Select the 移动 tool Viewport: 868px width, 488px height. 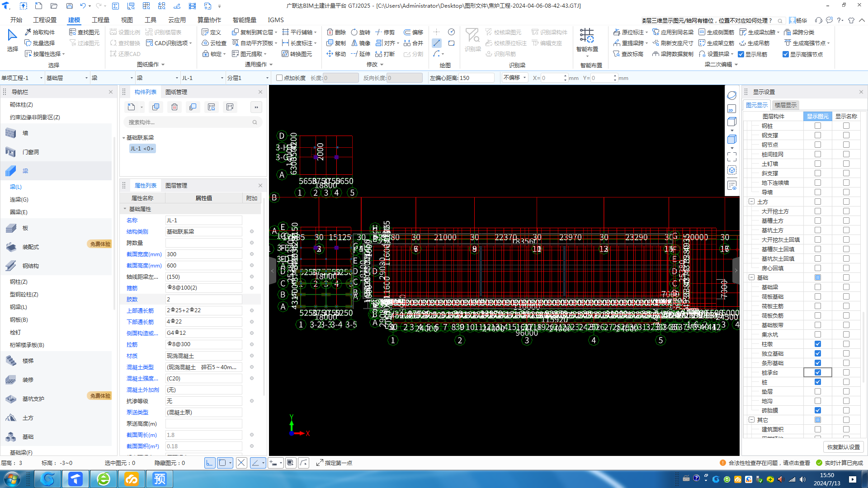pos(336,54)
